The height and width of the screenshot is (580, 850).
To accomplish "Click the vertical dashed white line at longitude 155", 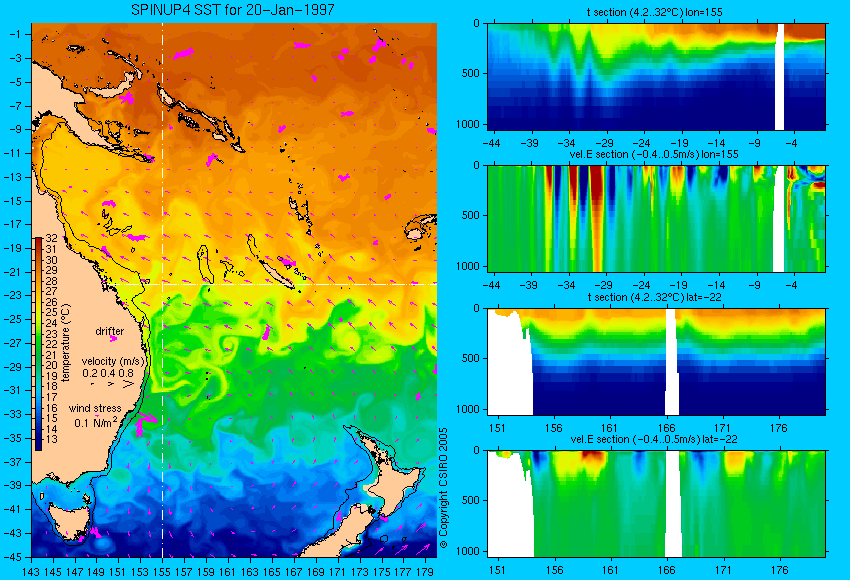I will [x=163, y=290].
